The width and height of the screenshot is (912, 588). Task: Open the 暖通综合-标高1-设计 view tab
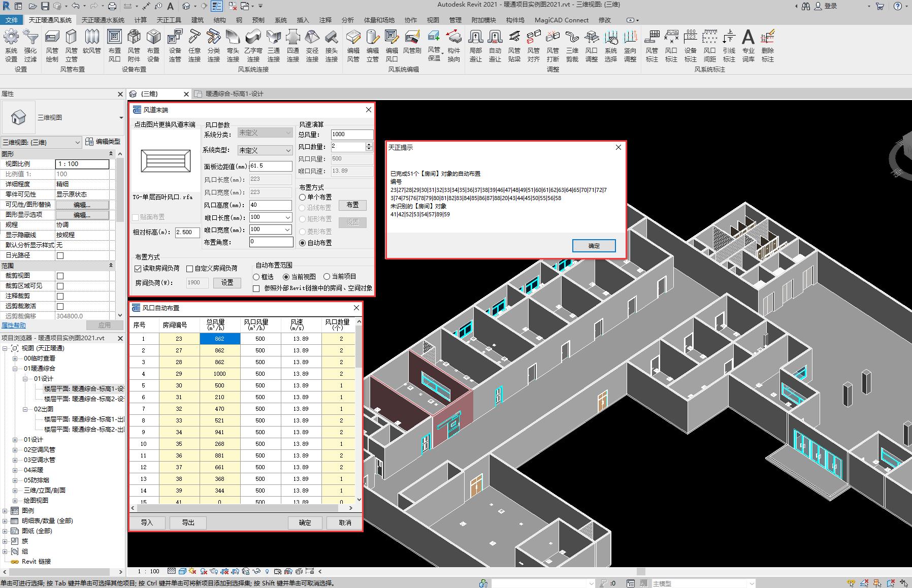click(x=234, y=94)
